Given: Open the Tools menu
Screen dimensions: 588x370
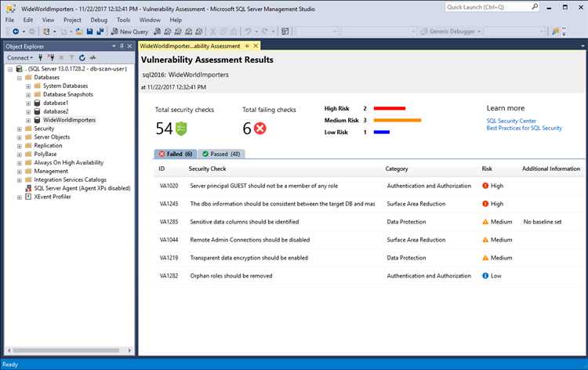Looking at the screenshot, I should pyautogui.click(x=123, y=20).
